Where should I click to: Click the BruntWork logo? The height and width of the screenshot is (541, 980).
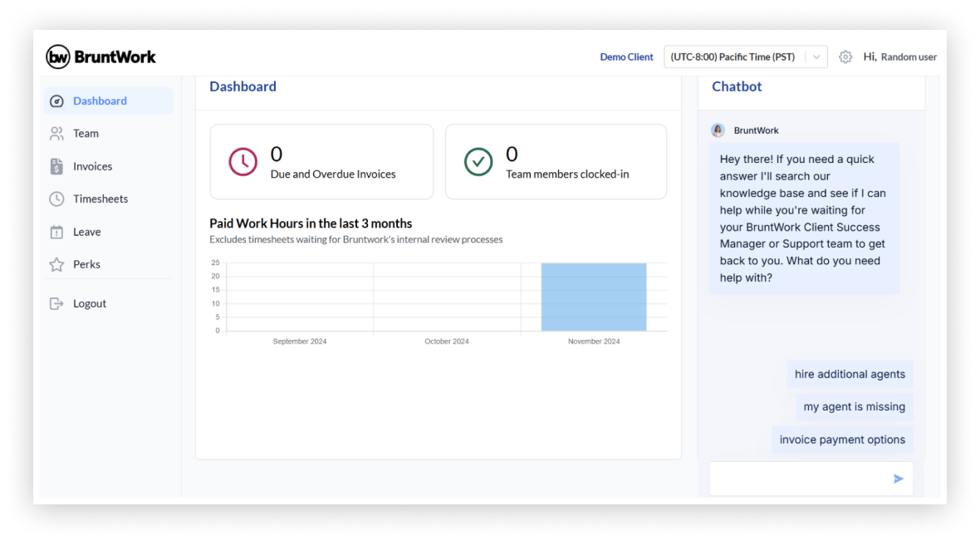pyautogui.click(x=100, y=57)
